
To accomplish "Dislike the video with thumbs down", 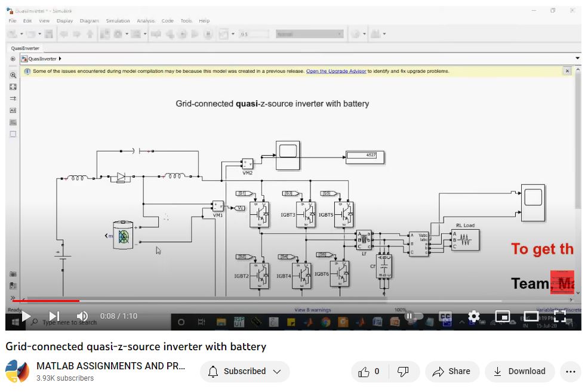I will coord(403,371).
